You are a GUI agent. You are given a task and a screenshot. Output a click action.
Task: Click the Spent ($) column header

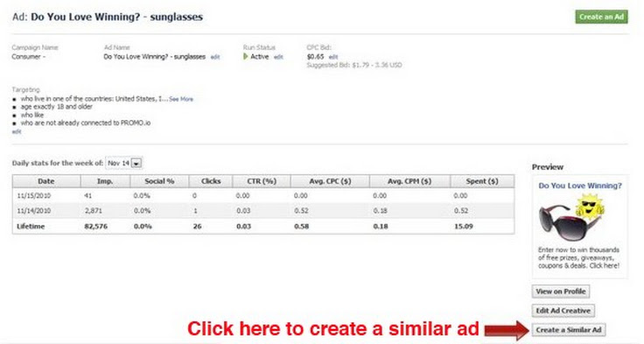point(482,181)
